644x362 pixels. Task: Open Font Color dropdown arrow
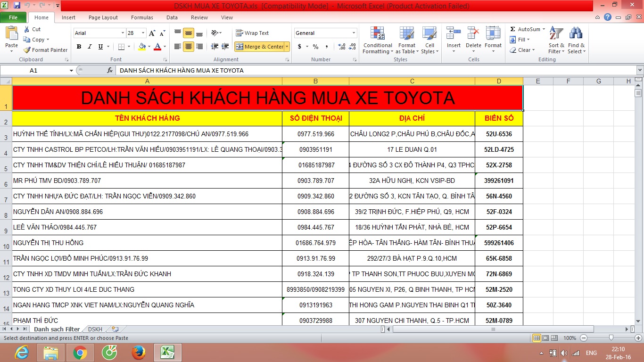[165, 47]
